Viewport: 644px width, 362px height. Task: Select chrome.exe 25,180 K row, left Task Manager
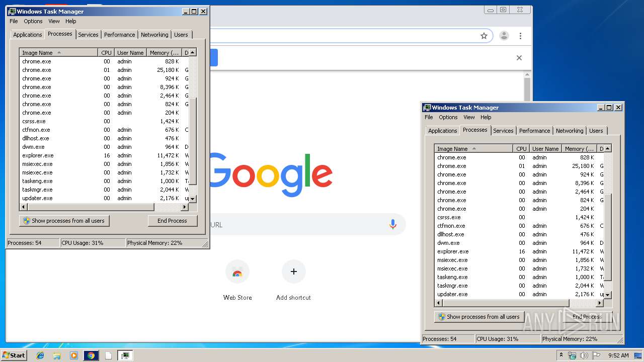105,70
